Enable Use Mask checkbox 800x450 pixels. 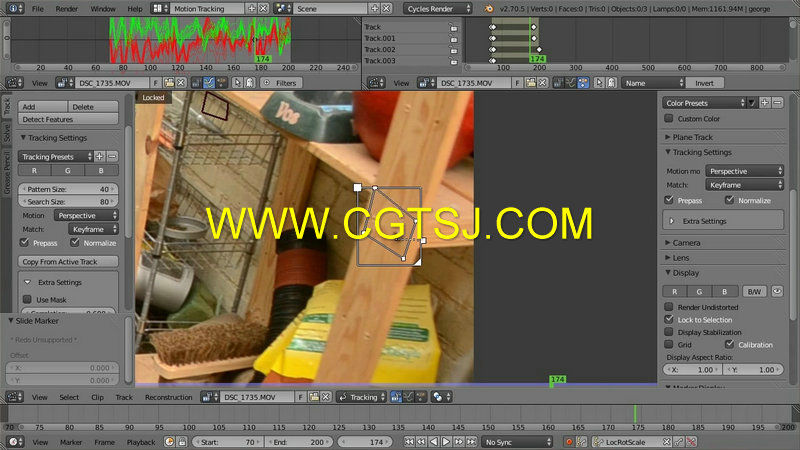click(x=27, y=299)
